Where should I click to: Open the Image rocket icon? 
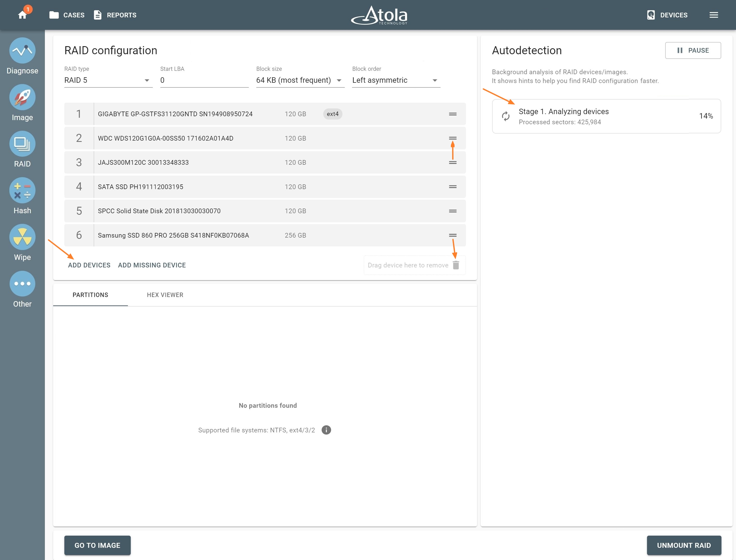22,97
